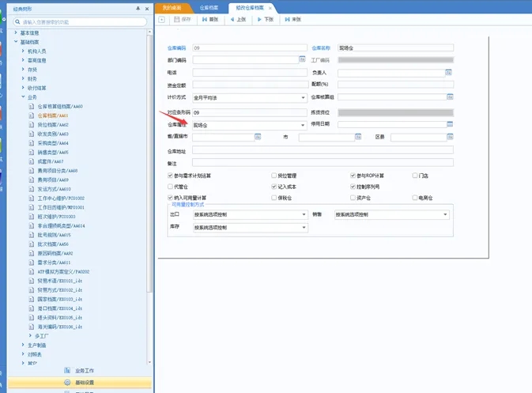Screen dimensions: 532x393
Task: Click document icon beside 销售类型/AA65
Action: coord(31,152)
